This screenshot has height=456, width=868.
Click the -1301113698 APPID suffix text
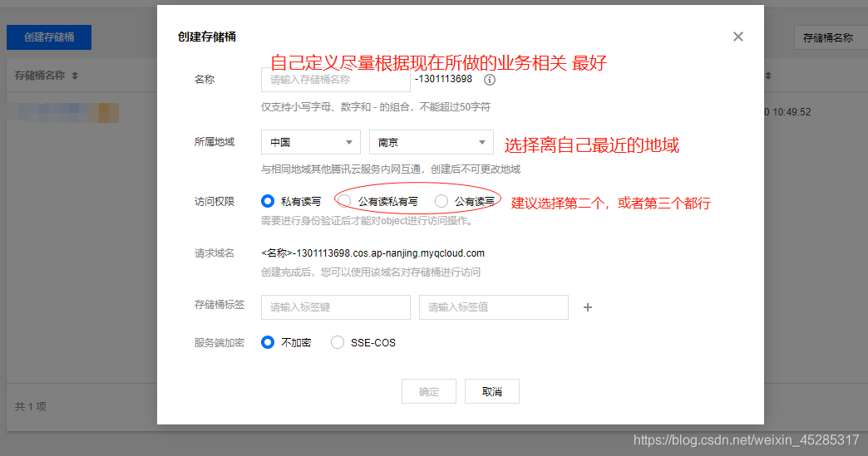[x=443, y=79]
